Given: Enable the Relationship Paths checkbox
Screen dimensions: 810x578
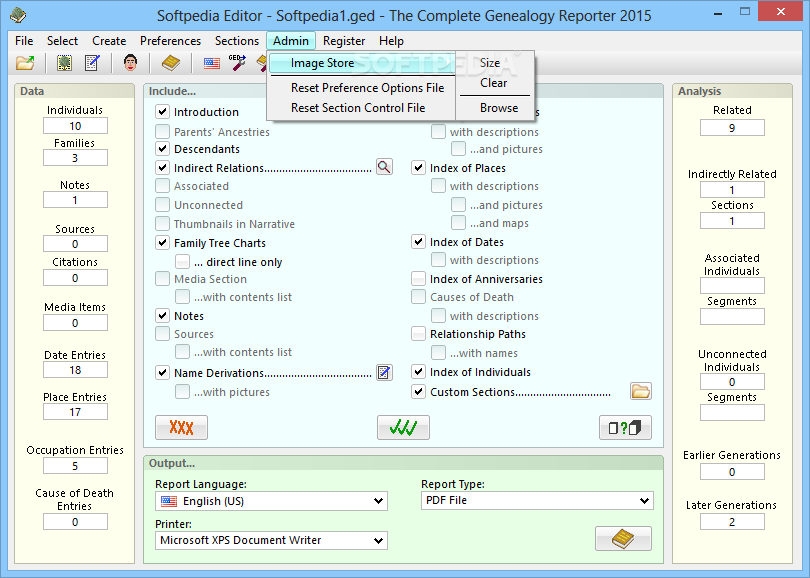Looking at the screenshot, I should pos(418,334).
